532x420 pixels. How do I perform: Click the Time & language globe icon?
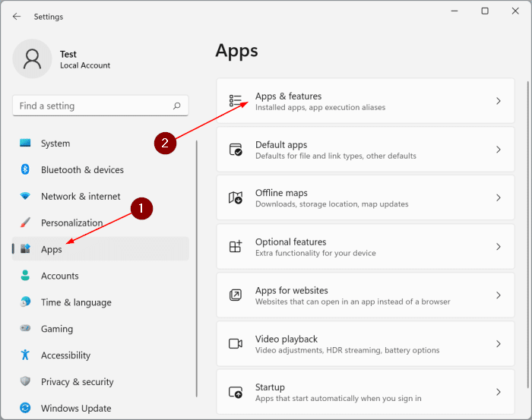point(25,302)
